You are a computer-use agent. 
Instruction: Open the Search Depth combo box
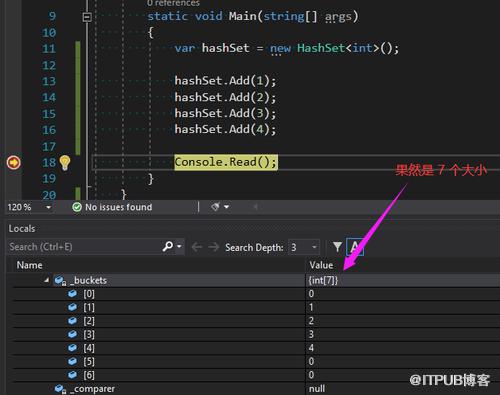[x=304, y=247]
